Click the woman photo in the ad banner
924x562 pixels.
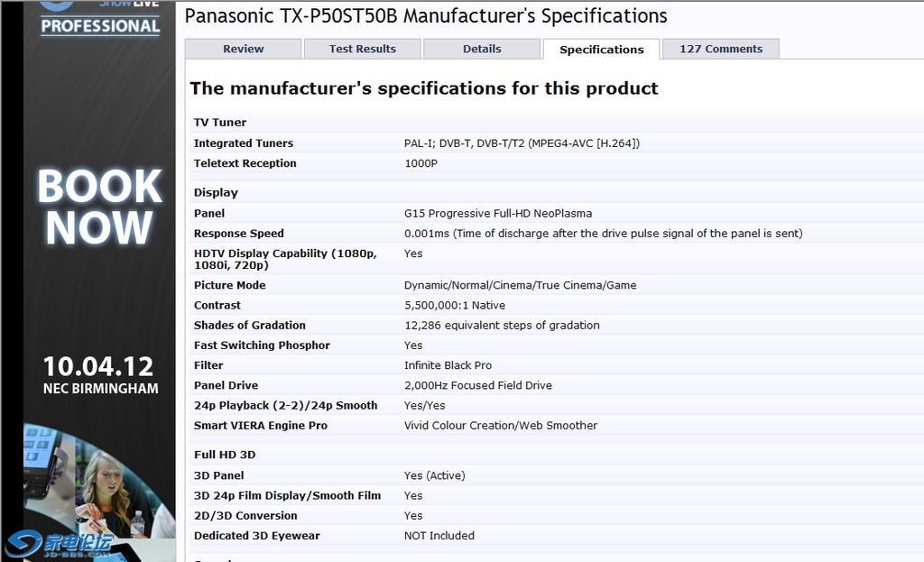[x=110, y=492]
